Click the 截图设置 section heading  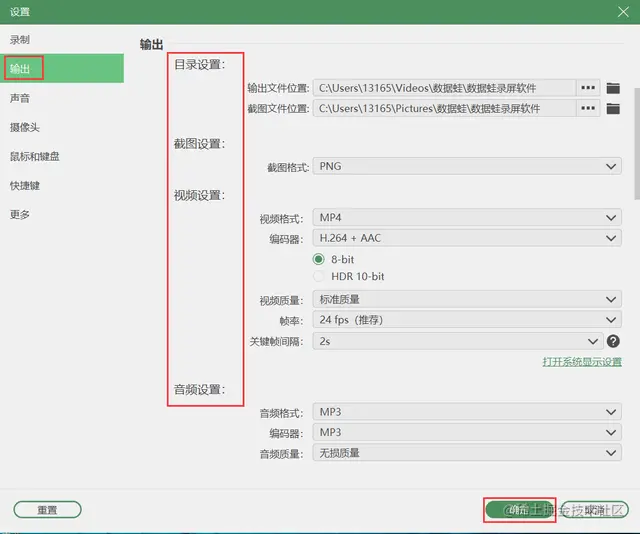coord(200,144)
